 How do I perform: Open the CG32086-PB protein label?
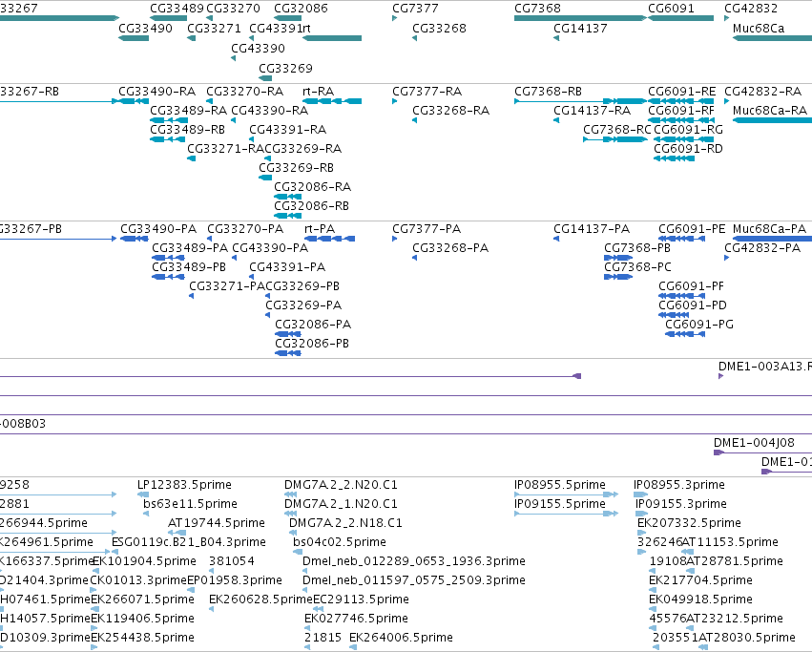point(312,344)
